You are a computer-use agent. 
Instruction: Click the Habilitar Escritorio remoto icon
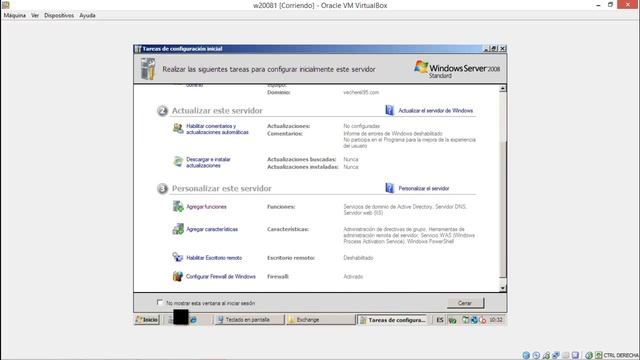pos(178,257)
